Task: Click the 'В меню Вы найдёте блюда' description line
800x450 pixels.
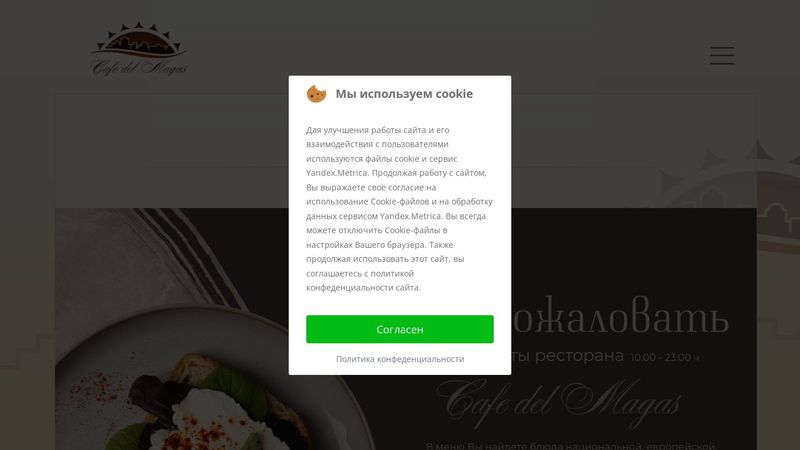Action: tap(570, 445)
